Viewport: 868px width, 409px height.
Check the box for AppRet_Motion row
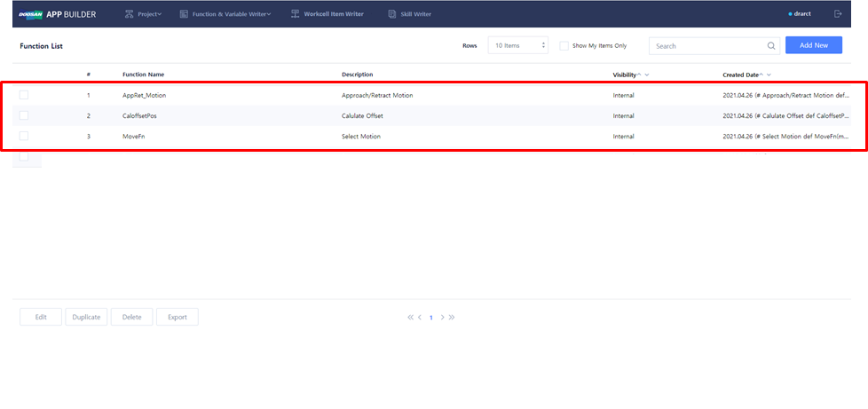(24, 94)
